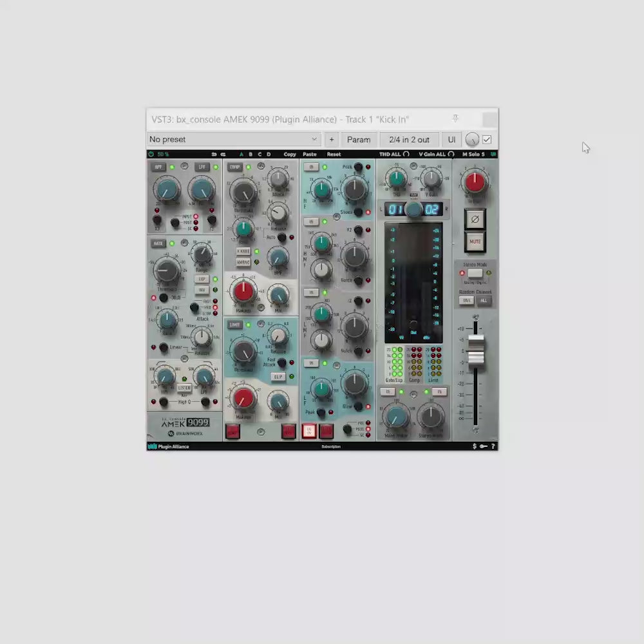
Task: Click the Plugin Alliance logo
Action: click(x=168, y=446)
